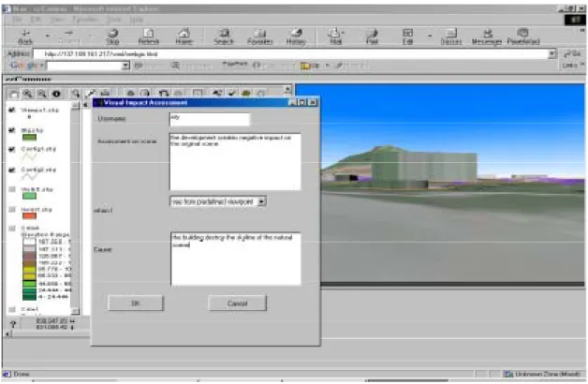This screenshot has width=588, height=384.
Task: Open the Discuss toolbar icon
Action: (x=450, y=37)
